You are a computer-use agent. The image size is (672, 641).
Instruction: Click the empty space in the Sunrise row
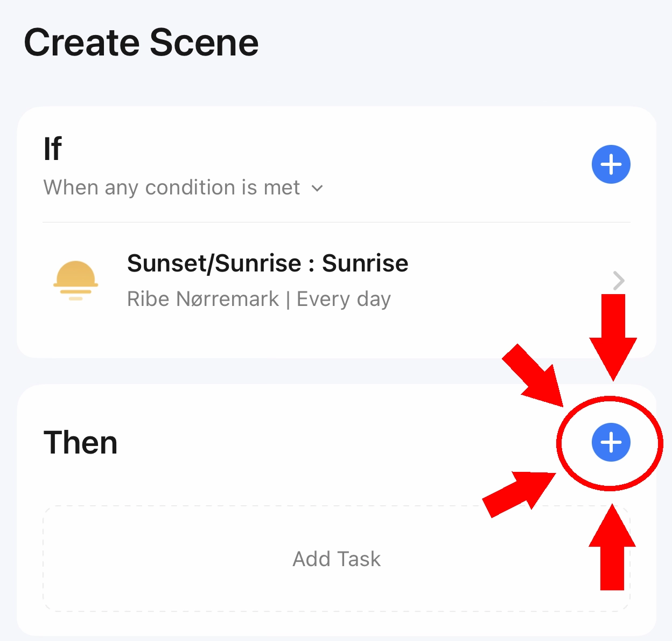point(506,281)
